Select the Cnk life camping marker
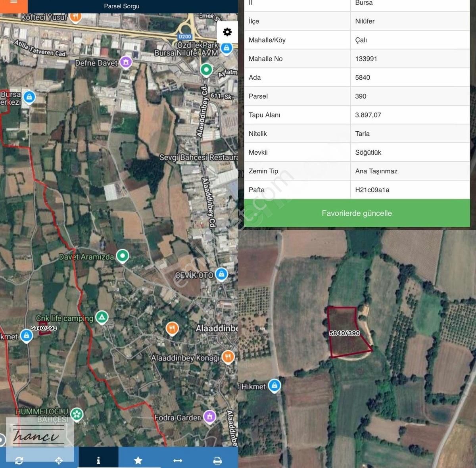 click(x=102, y=317)
